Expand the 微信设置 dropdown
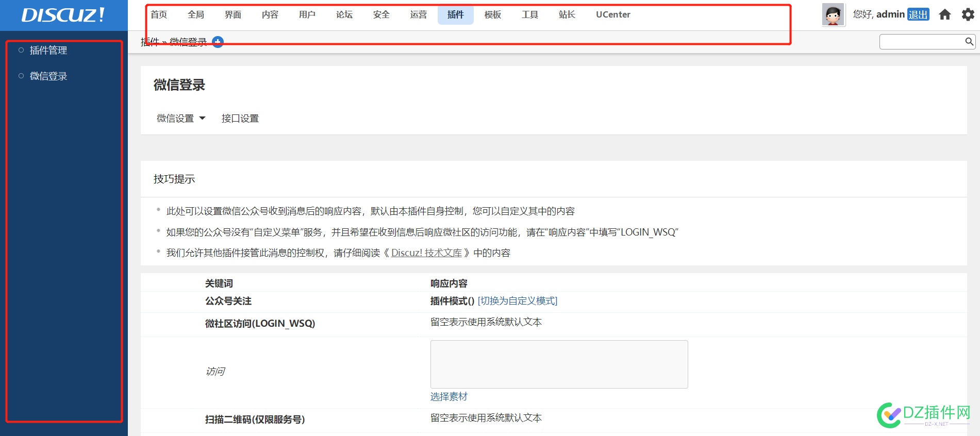Image resolution: width=980 pixels, height=436 pixels. (x=181, y=119)
